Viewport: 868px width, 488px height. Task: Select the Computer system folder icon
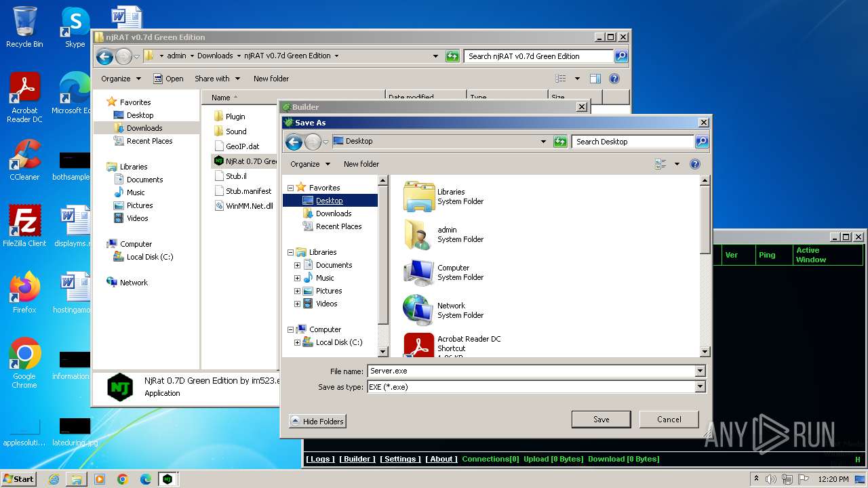(418, 272)
